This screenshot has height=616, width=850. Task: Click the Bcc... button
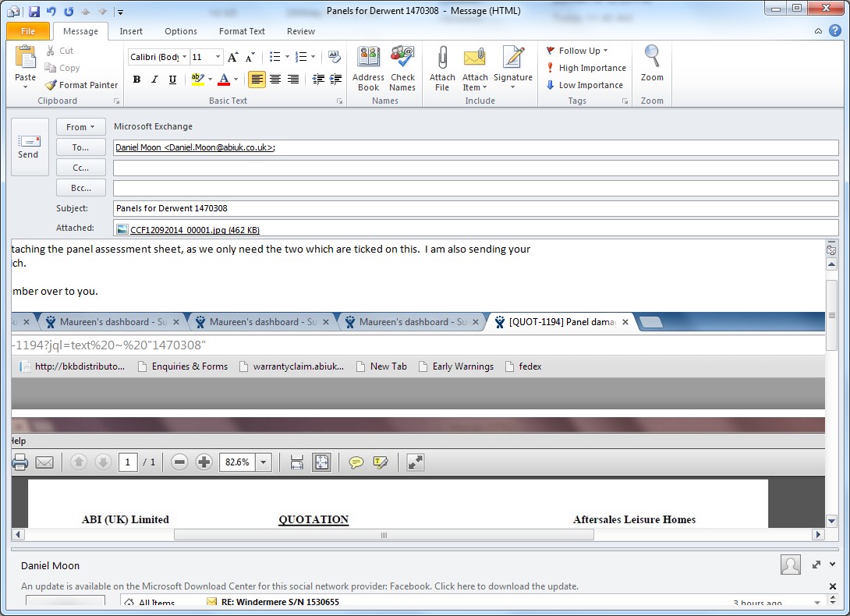[81, 188]
